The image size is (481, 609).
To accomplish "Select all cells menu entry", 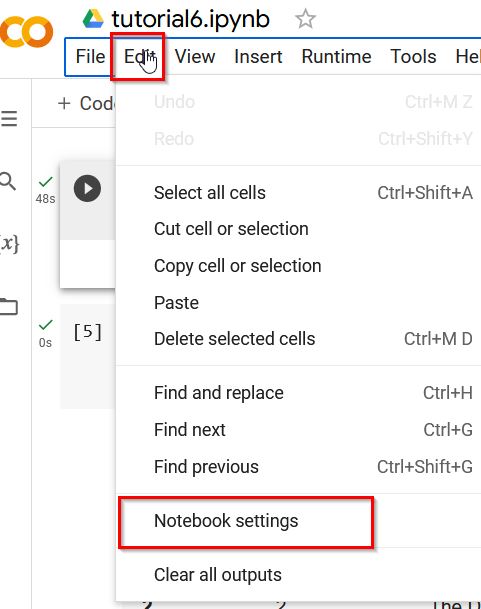I will 298,193.
